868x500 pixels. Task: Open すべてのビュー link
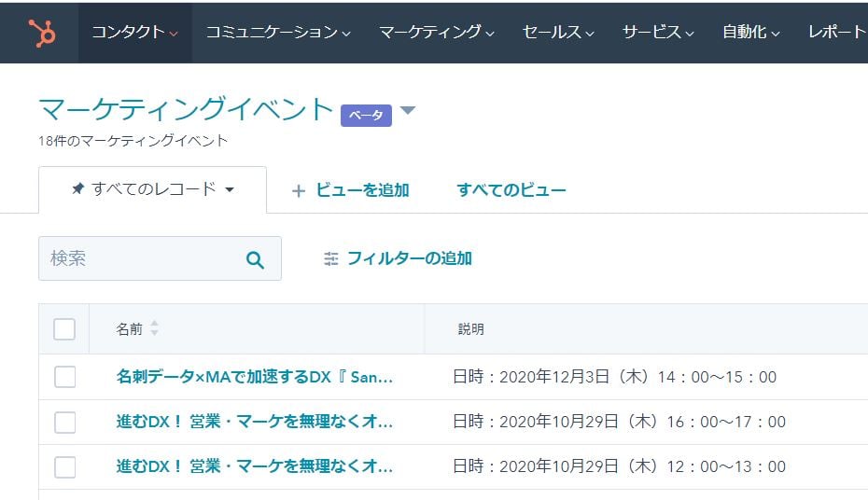point(511,190)
